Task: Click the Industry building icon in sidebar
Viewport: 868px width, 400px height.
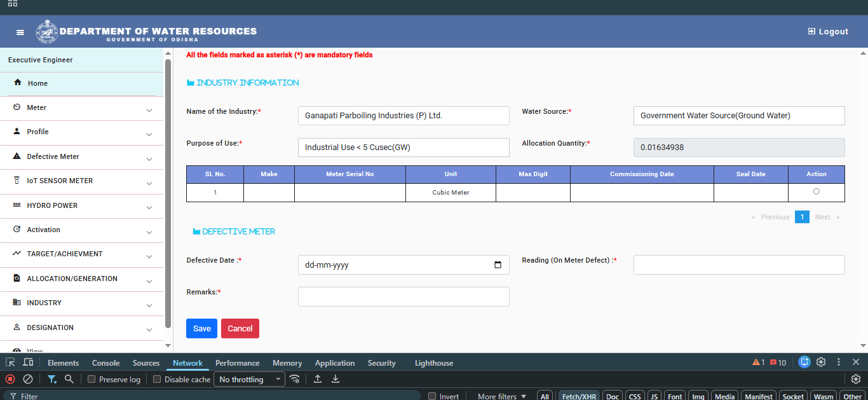Action: tap(17, 303)
